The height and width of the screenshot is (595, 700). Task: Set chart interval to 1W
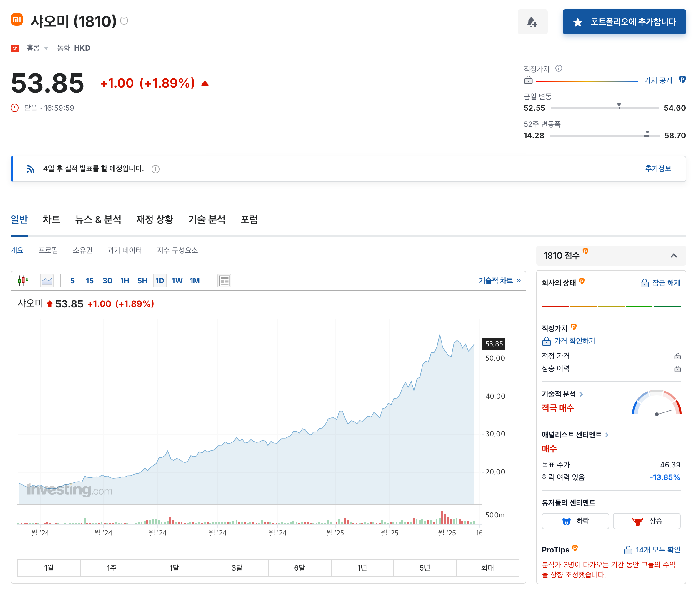pos(177,281)
